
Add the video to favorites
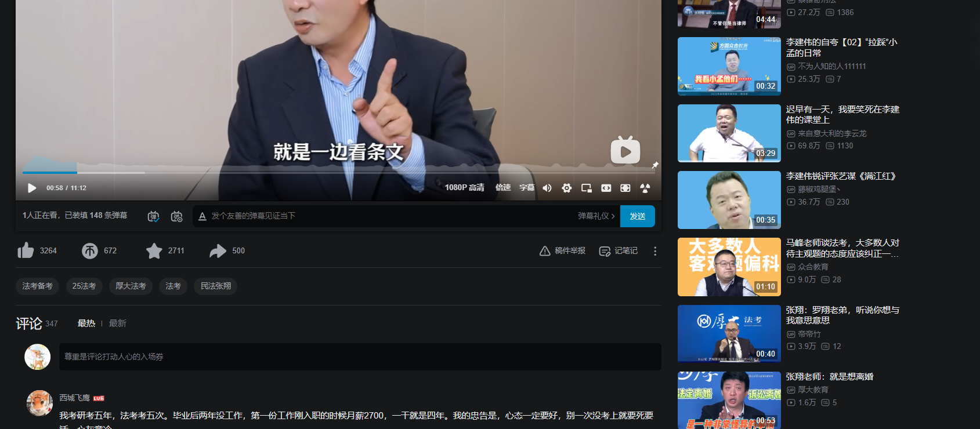click(x=154, y=250)
